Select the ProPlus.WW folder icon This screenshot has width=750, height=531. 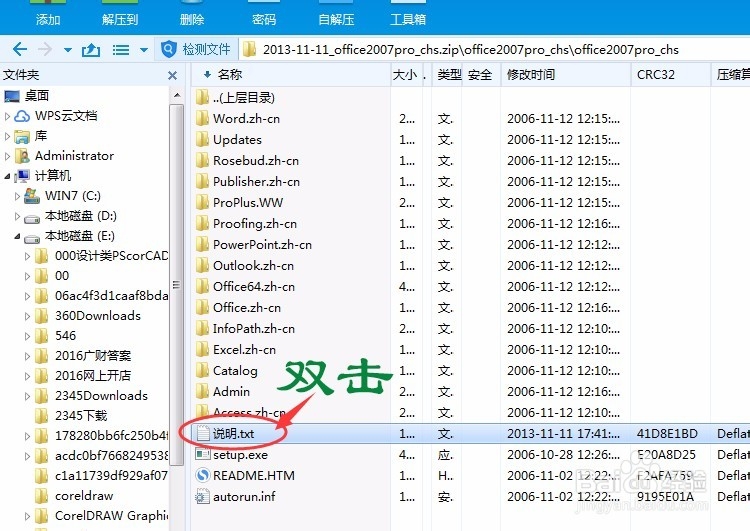click(202, 202)
